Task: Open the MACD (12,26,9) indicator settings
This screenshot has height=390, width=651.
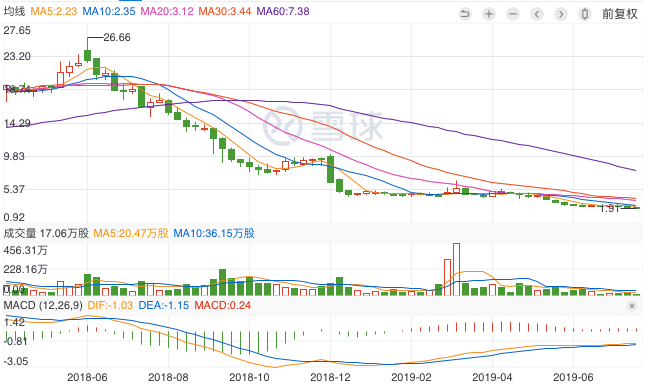Action: (x=43, y=306)
